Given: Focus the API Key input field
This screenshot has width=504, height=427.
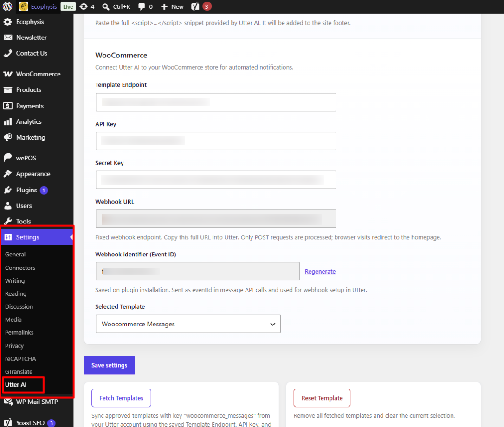Looking at the screenshot, I should 216,141.
